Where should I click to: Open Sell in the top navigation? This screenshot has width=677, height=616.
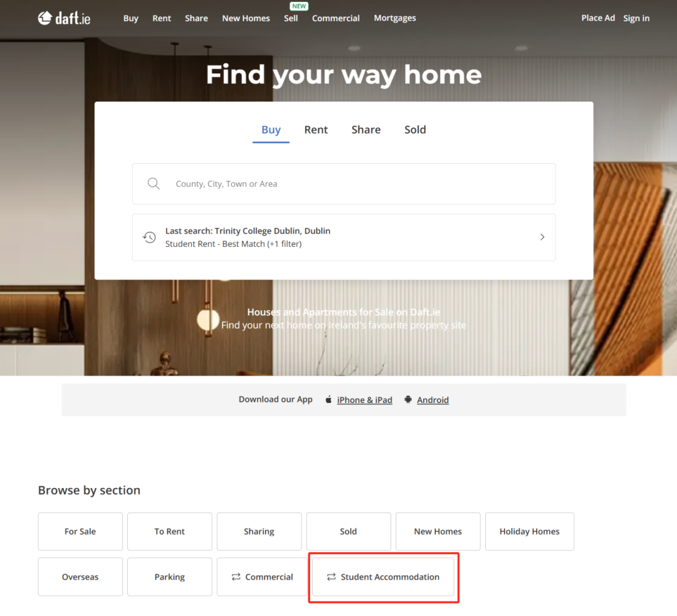pyautogui.click(x=291, y=18)
